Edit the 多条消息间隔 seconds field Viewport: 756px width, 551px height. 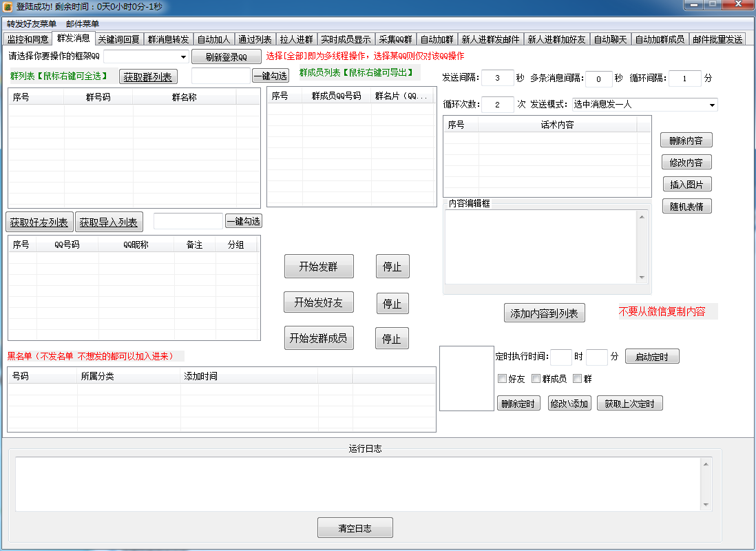point(599,79)
